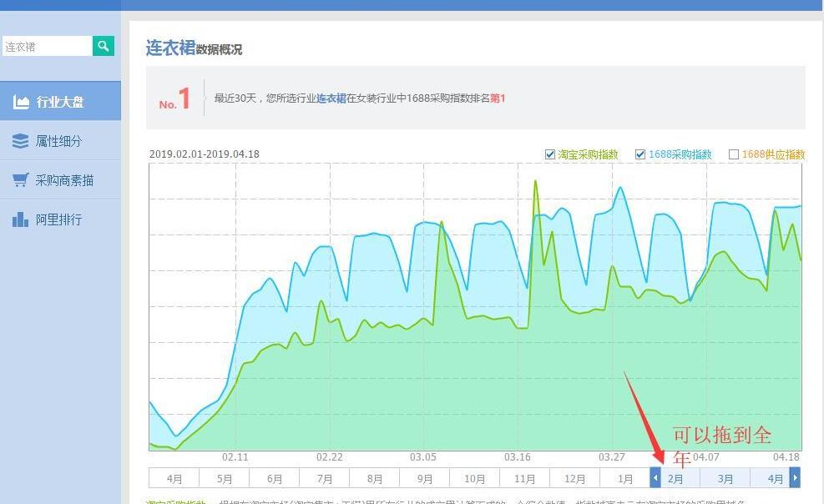The height and width of the screenshot is (504, 824).
Task: Disable the 1688采购指数 series
Action: (640, 154)
